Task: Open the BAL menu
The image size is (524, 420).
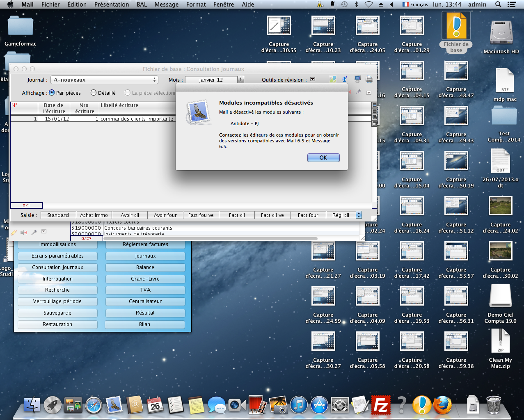Action: tap(142, 5)
